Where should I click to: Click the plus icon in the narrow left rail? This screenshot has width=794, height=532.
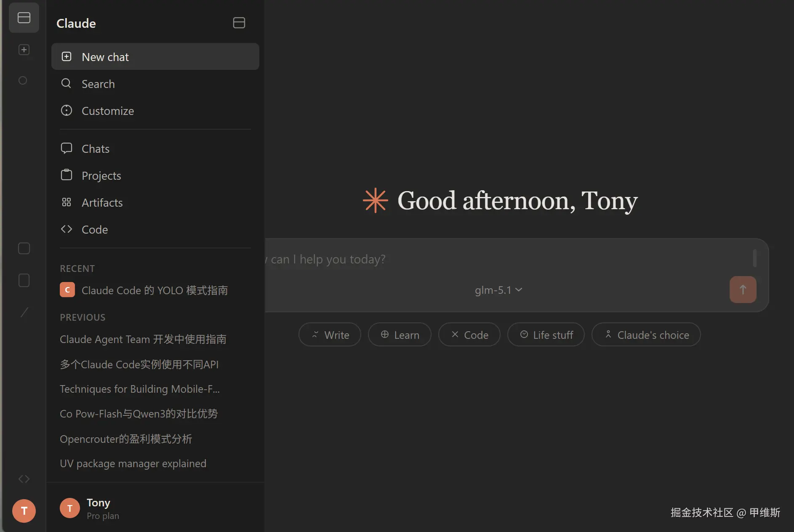point(24,50)
